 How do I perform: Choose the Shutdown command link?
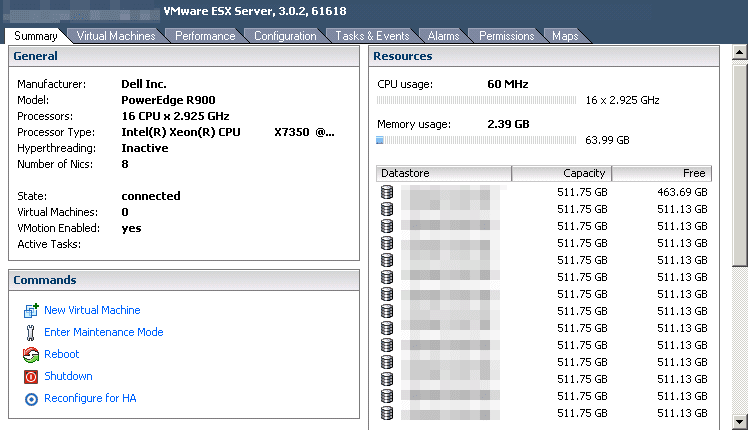pyautogui.click(x=68, y=376)
